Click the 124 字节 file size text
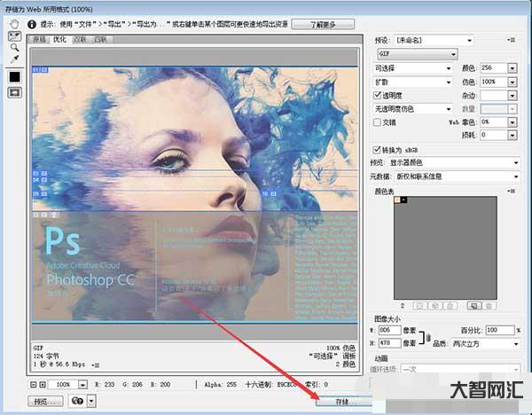 (46, 356)
